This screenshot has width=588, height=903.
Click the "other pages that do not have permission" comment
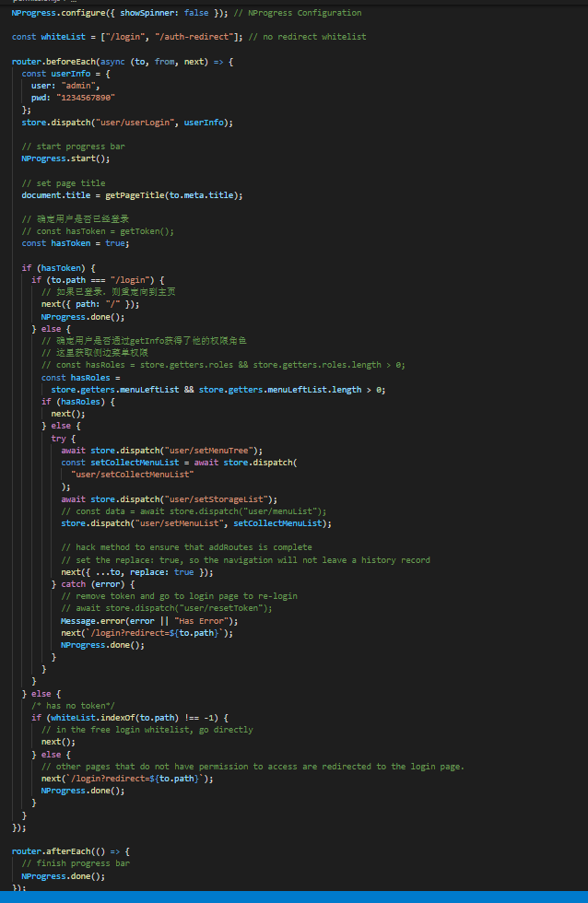tap(253, 767)
